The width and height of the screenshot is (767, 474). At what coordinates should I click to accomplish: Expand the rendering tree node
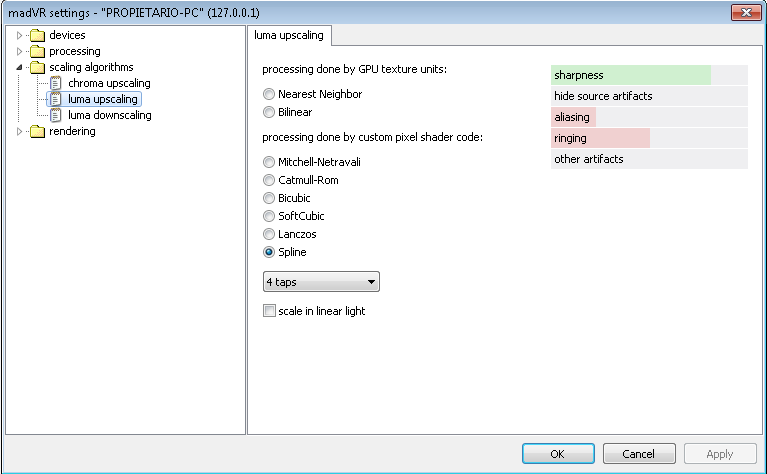[x=20, y=132]
